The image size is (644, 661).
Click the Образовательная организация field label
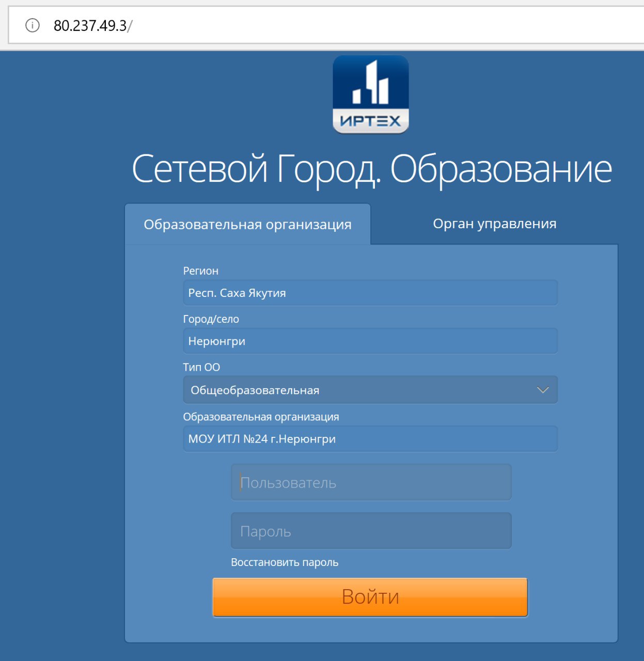pos(261,417)
